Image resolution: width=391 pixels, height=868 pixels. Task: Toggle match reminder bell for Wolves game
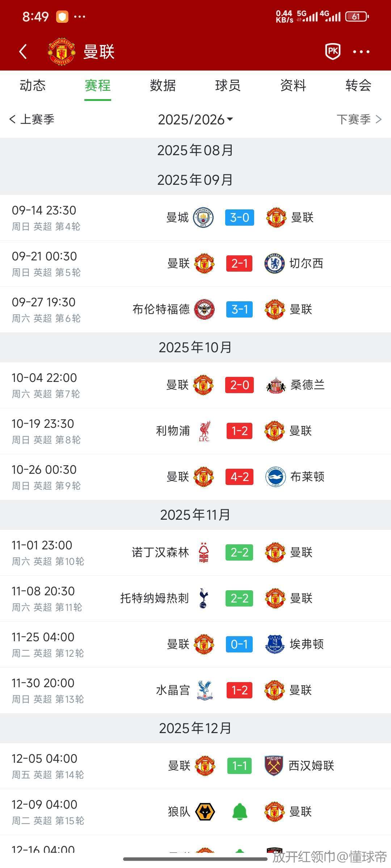pos(240,812)
